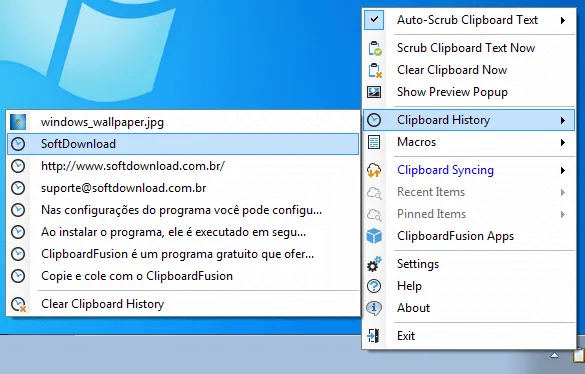Click the Clipboard History clock icon in main menu

(x=374, y=120)
